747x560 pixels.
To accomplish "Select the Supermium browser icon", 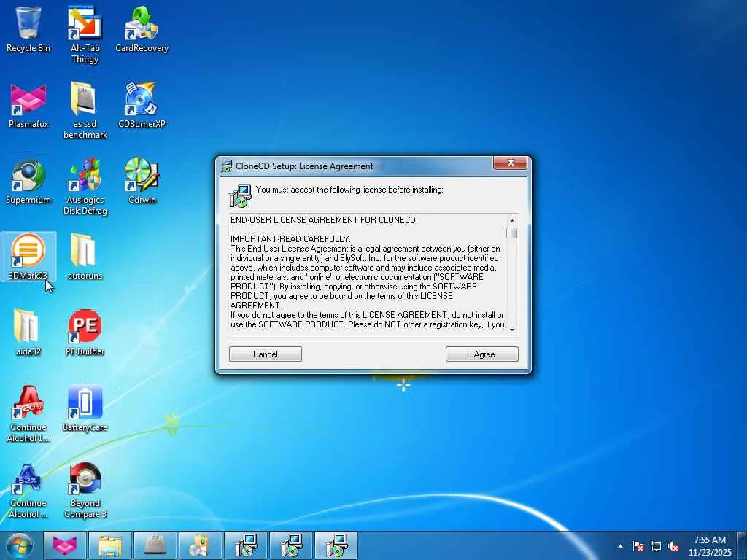I will [28, 182].
